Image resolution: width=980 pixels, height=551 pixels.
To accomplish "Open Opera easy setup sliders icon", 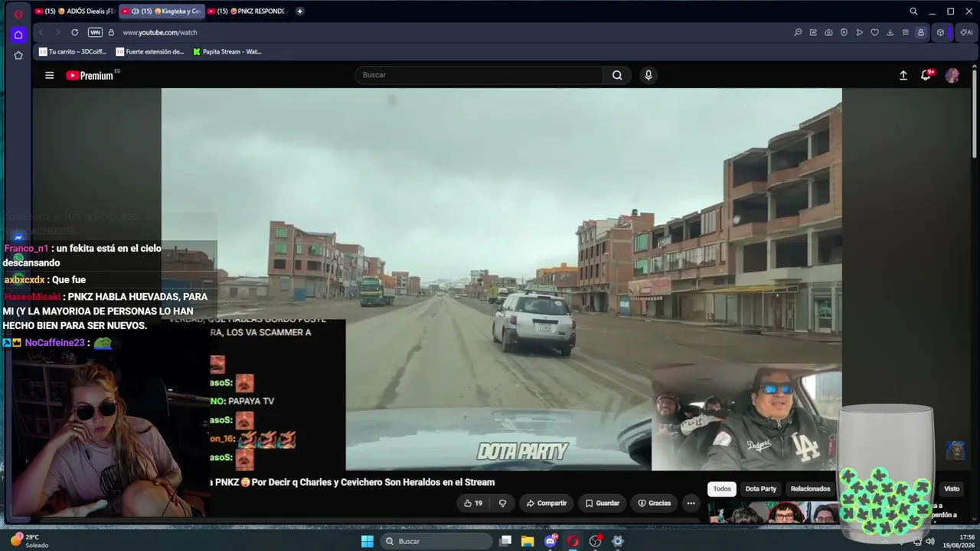I will click(905, 32).
